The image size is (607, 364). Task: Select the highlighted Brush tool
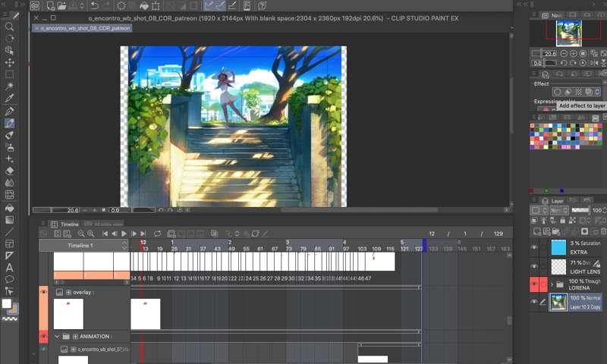pos(9,124)
